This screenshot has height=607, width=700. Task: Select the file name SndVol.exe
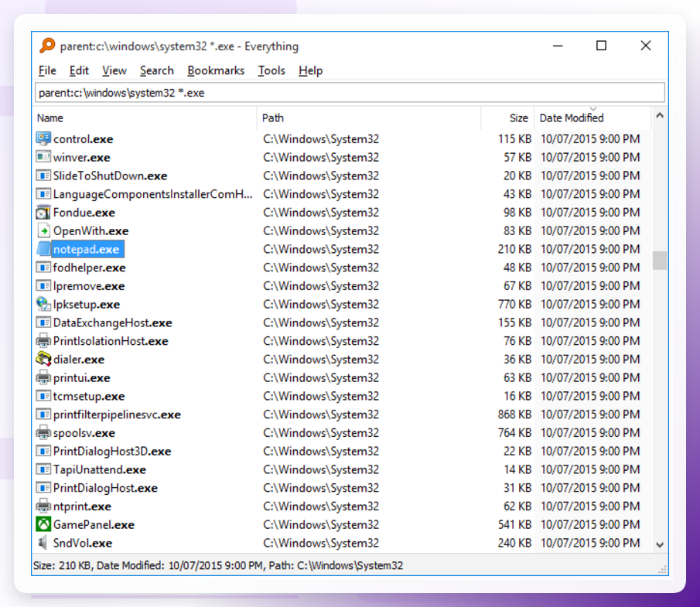83,543
